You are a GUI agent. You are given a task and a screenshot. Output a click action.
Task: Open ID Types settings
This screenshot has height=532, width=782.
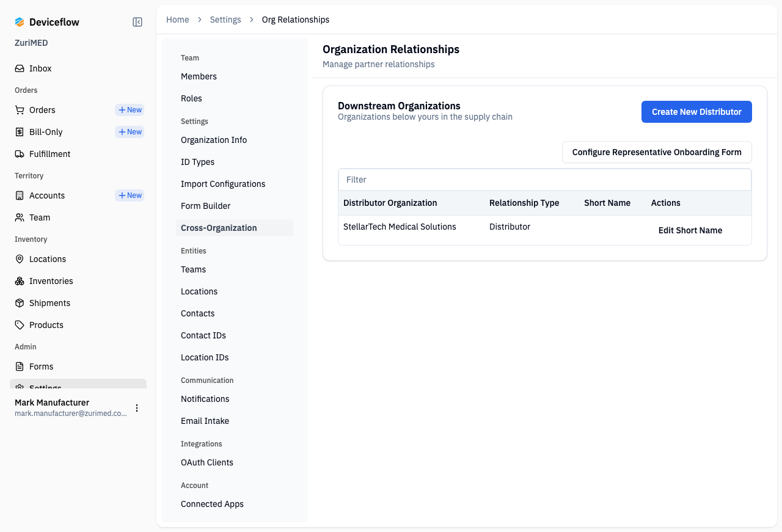click(235, 162)
